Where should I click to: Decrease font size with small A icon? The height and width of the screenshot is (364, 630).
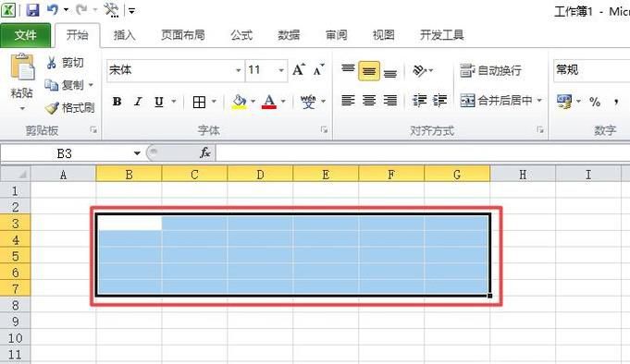coord(318,70)
